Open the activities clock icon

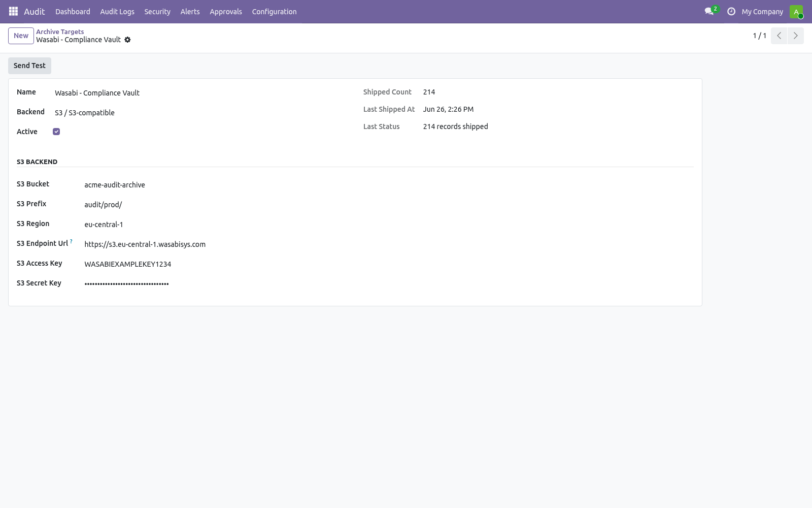(731, 11)
